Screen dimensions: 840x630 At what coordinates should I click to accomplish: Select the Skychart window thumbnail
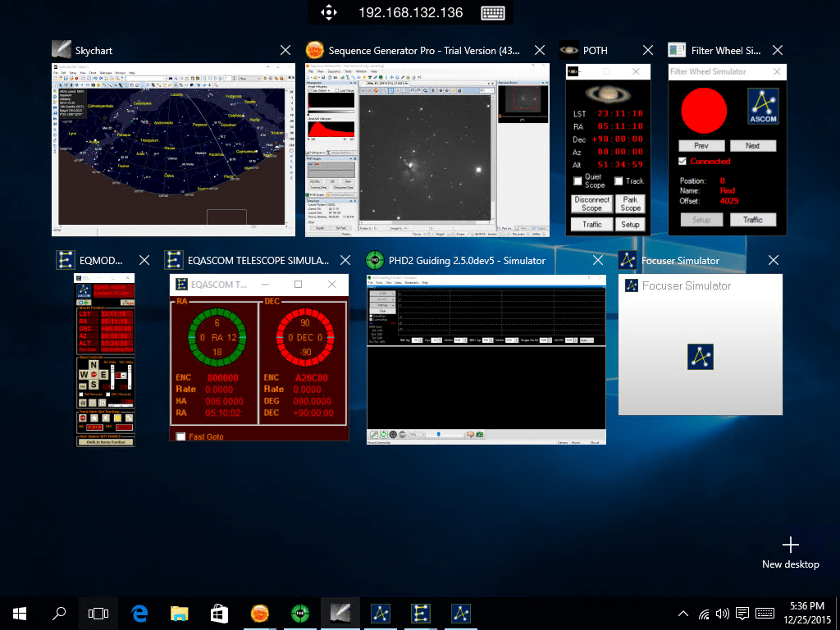coord(174,149)
